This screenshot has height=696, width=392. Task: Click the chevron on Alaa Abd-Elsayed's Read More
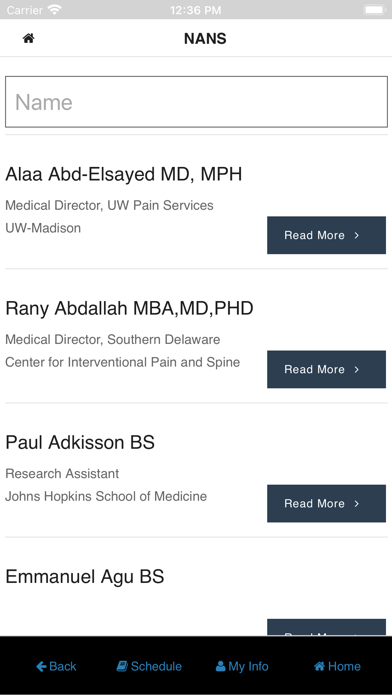click(x=356, y=235)
